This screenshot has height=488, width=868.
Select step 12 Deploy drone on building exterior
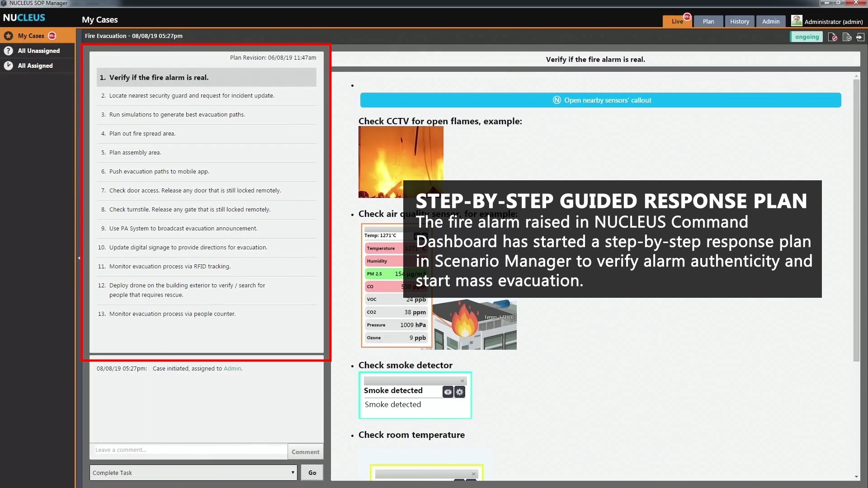tap(207, 290)
